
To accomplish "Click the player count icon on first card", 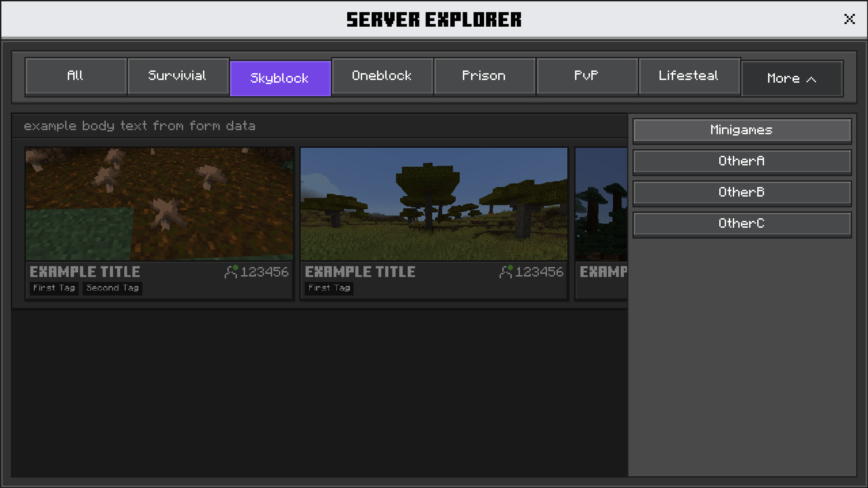I will point(231,272).
